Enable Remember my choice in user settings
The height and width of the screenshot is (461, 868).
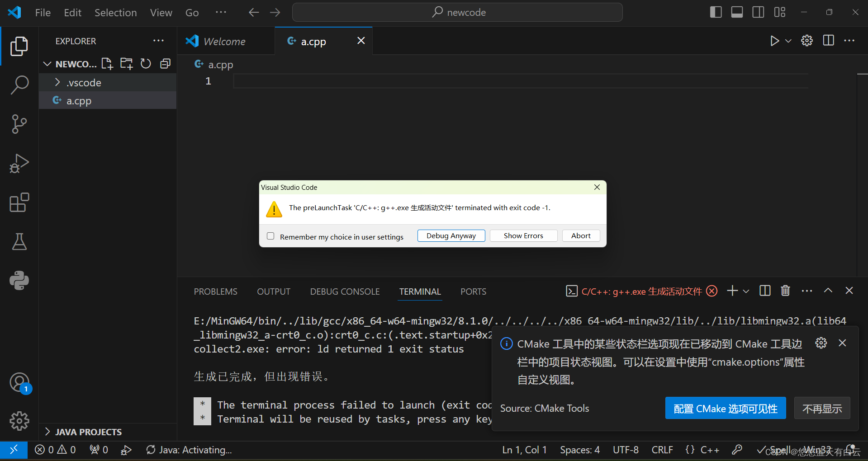click(270, 236)
